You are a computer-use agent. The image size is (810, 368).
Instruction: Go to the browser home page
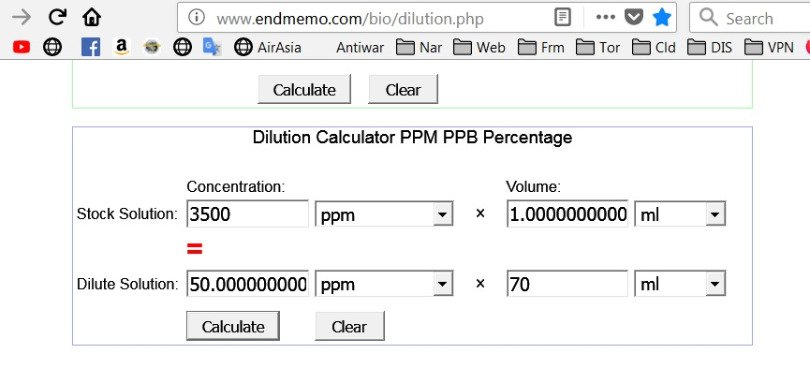tap(91, 18)
